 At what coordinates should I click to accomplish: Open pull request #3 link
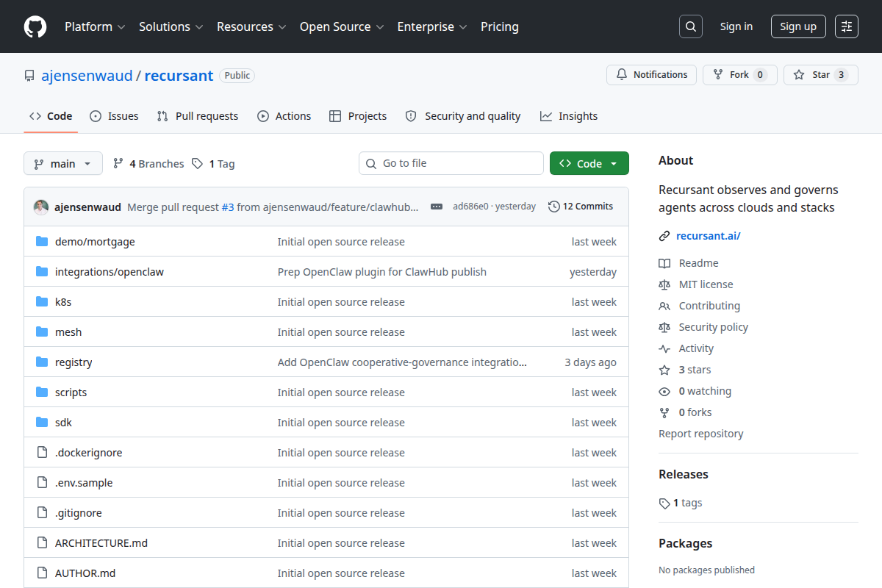click(x=228, y=207)
